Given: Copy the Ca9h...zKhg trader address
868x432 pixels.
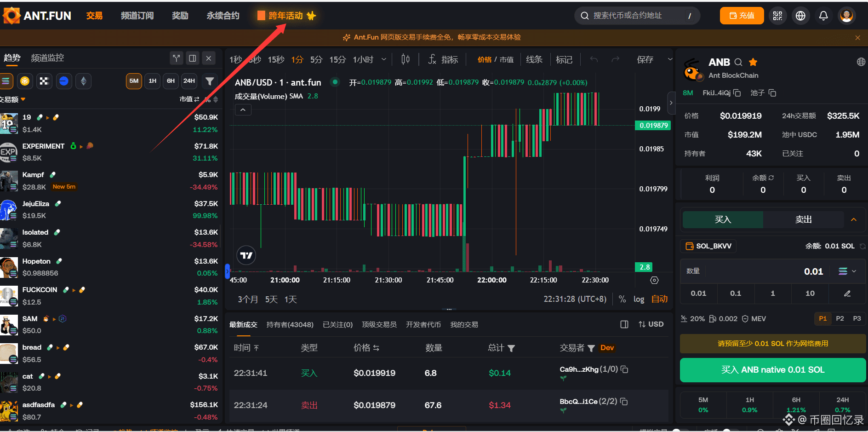Looking at the screenshot, I should coord(624,369).
